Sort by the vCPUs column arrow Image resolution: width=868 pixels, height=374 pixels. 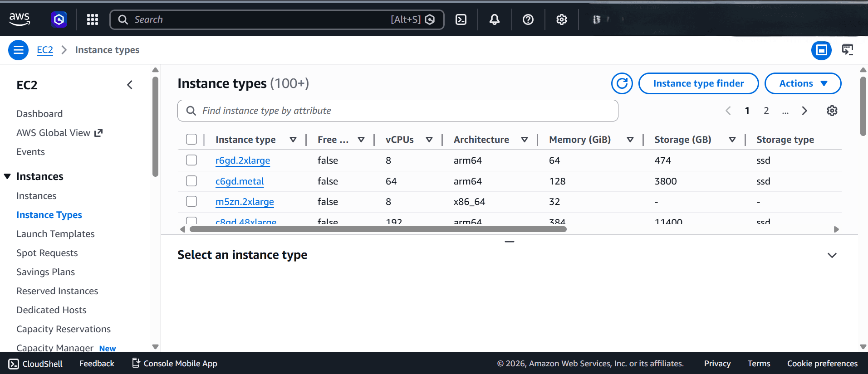429,140
